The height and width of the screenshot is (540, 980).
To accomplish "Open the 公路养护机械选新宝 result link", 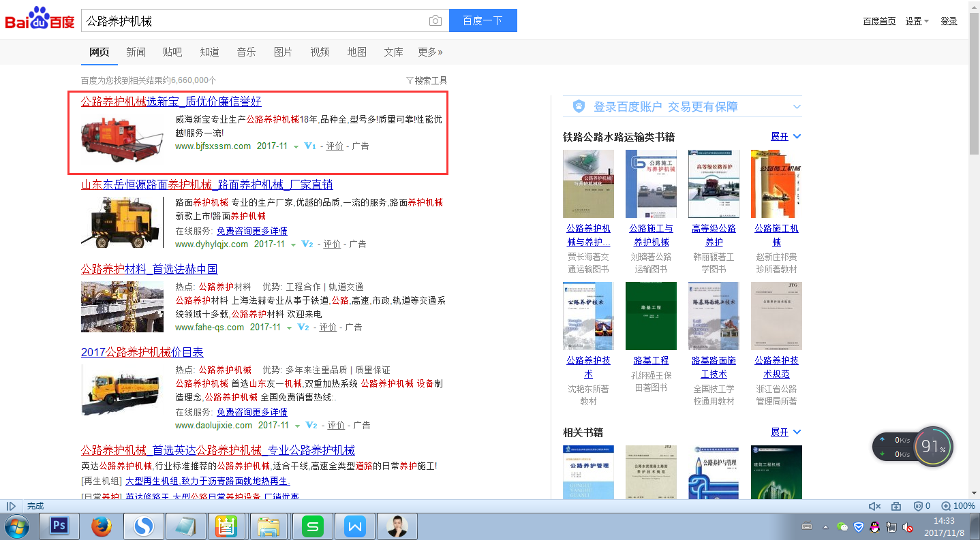I will 171,101.
